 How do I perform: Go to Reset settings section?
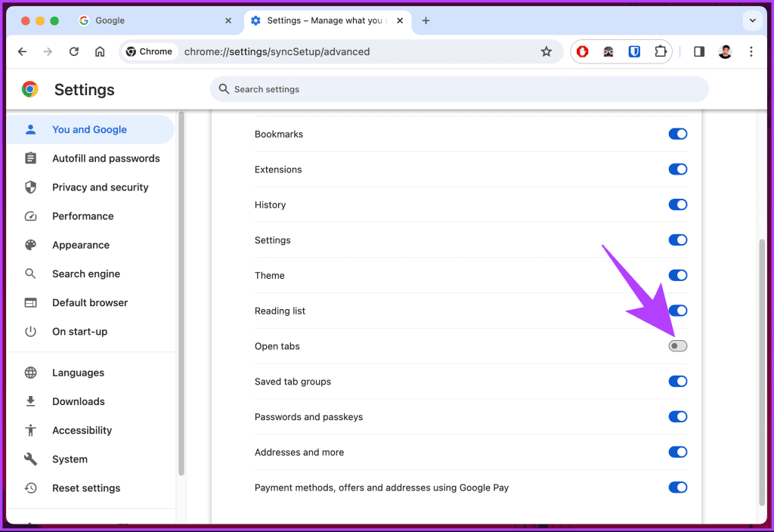coord(85,487)
